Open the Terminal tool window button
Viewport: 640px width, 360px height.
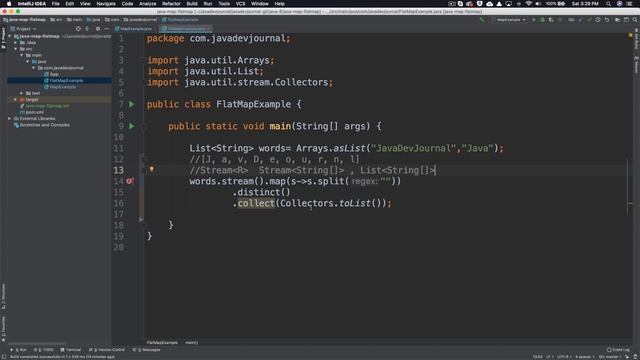[71, 350]
